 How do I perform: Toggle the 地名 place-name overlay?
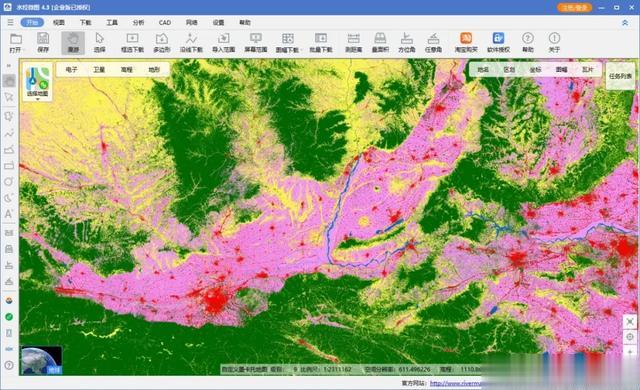[x=483, y=70]
